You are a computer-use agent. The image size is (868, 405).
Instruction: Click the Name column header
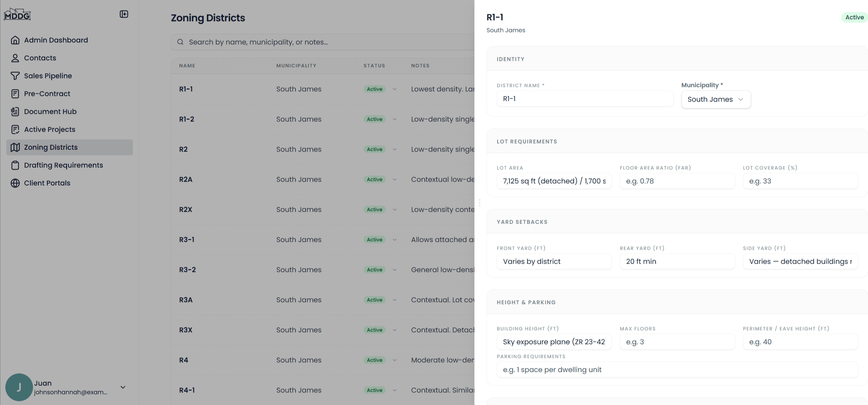pos(187,66)
